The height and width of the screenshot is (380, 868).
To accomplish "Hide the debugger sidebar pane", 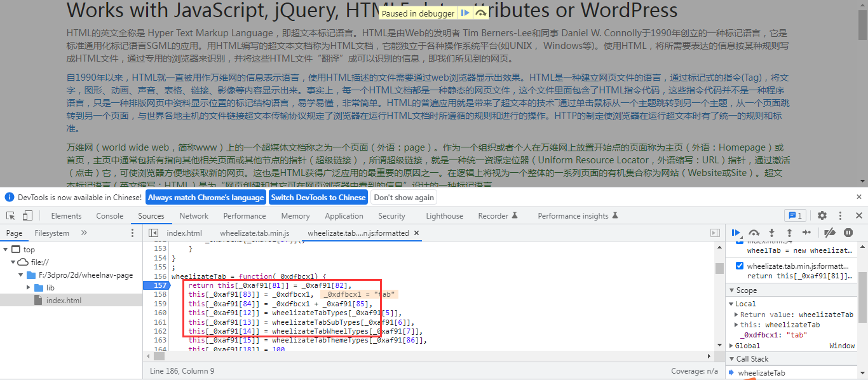I will [715, 233].
